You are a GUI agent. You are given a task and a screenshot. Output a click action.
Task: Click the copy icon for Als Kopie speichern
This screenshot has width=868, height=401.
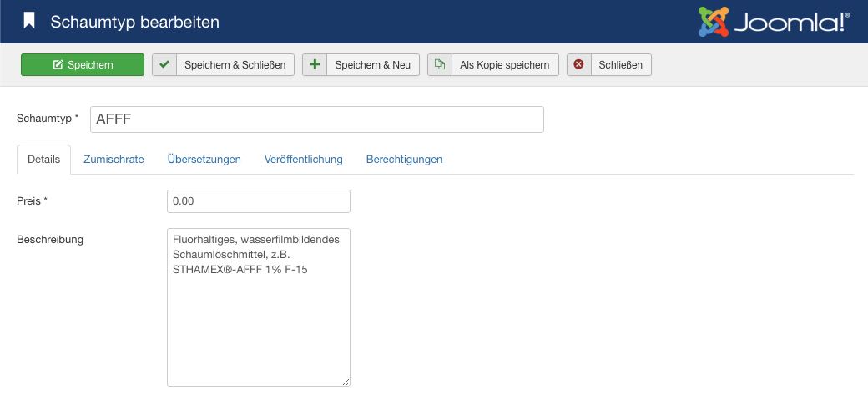coord(440,65)
